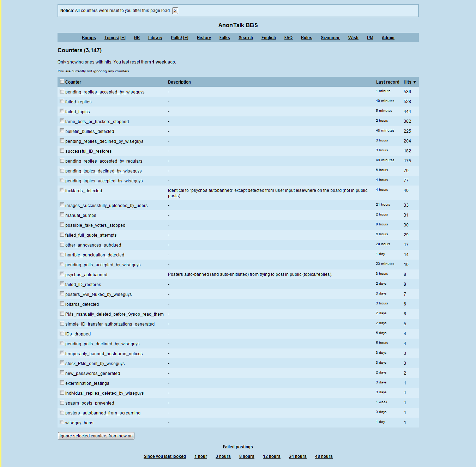Select the fucktards_detected checkbox
This screenshot has width=476, height=467.
(62, 190)
